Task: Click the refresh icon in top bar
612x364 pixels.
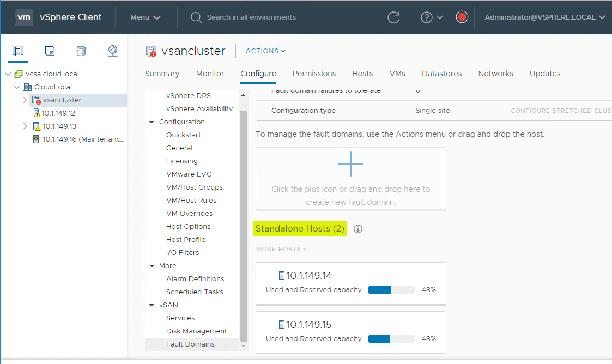Action: tap(393, 17)
